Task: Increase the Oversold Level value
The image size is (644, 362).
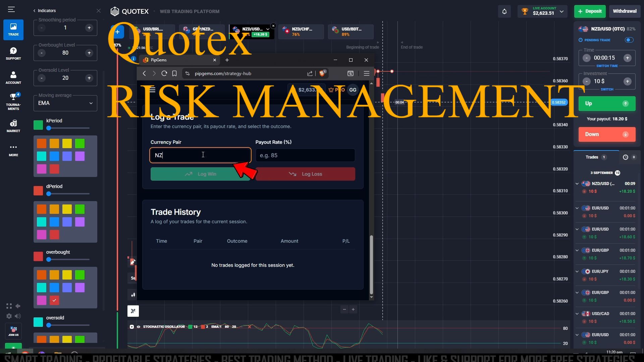Action: coord(89,78)
